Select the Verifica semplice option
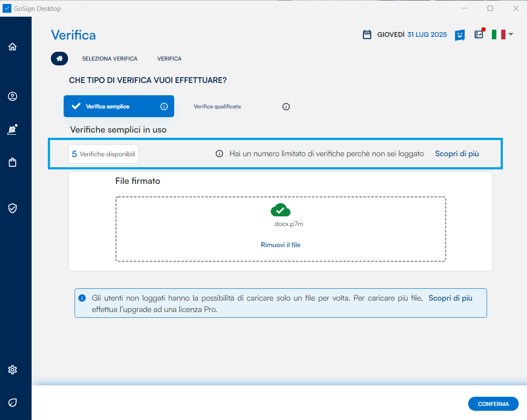This screenshot has height=420, width=527. [108, 106]
